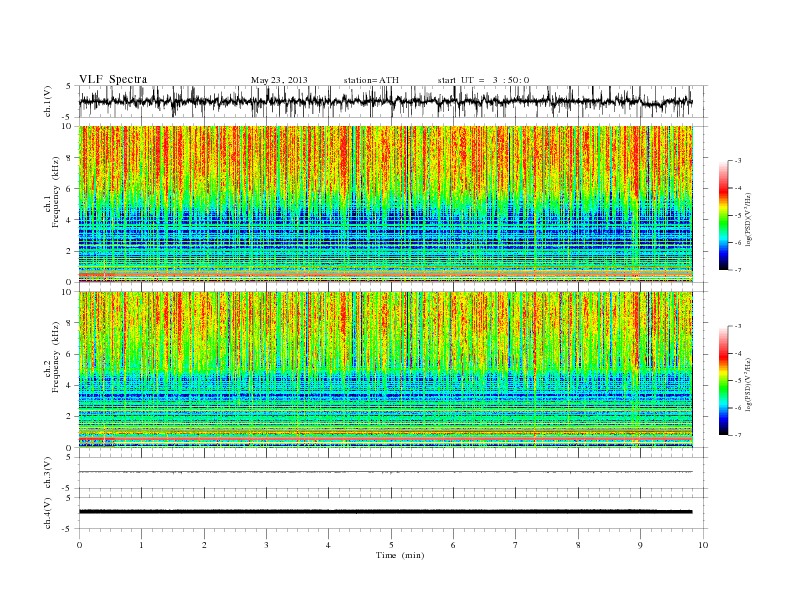
Task: Click the "-5" tick on upper colorbar
Action: (x=737, y=216)
